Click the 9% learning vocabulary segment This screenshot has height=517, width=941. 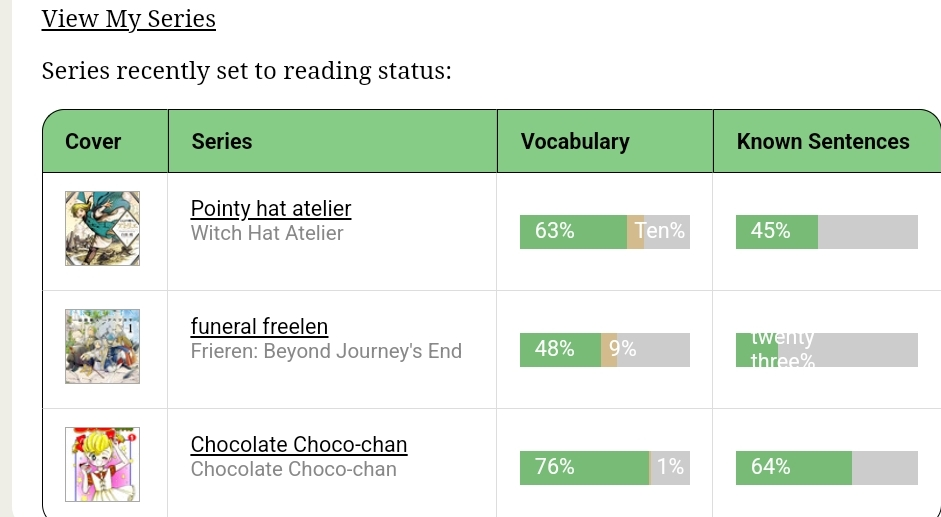click(x=609, y=349)
